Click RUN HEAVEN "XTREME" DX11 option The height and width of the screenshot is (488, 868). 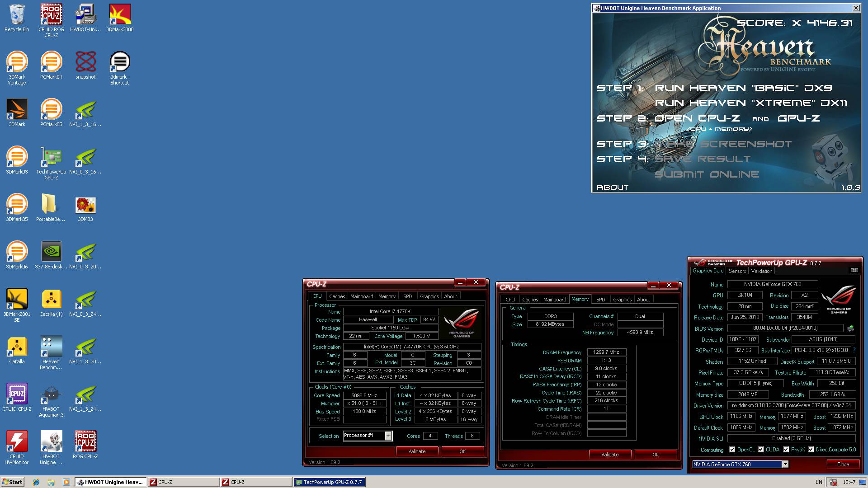(751, 103)
